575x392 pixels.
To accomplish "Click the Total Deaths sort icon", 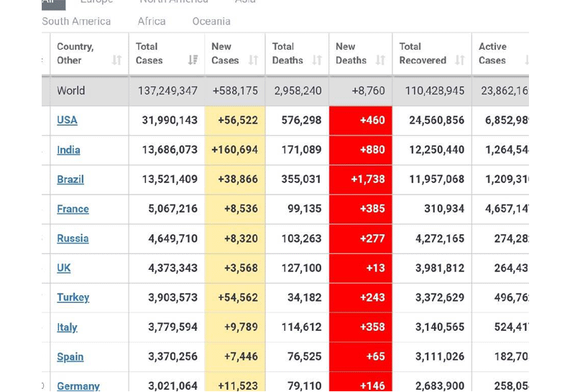I will (317, 60).
